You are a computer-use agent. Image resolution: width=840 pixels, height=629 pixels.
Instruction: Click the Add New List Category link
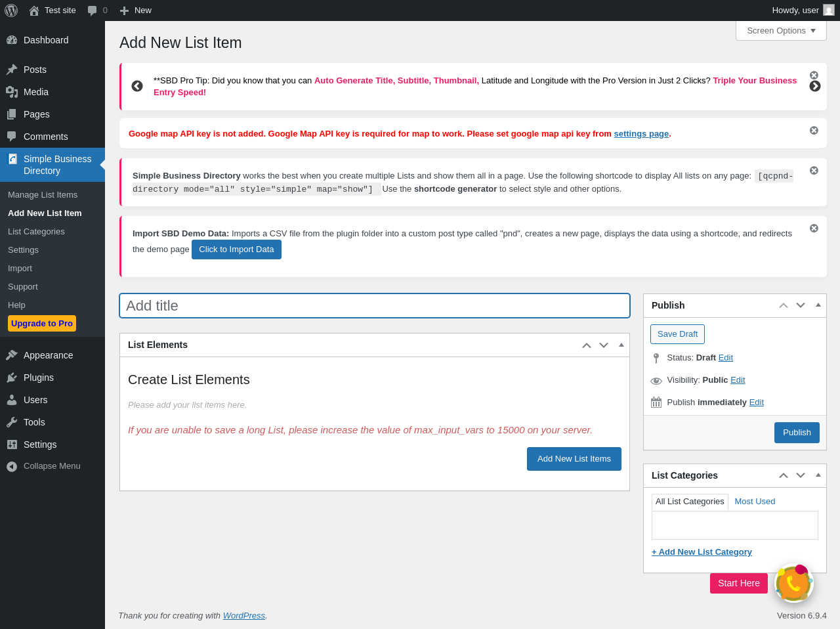coord(702,552)
